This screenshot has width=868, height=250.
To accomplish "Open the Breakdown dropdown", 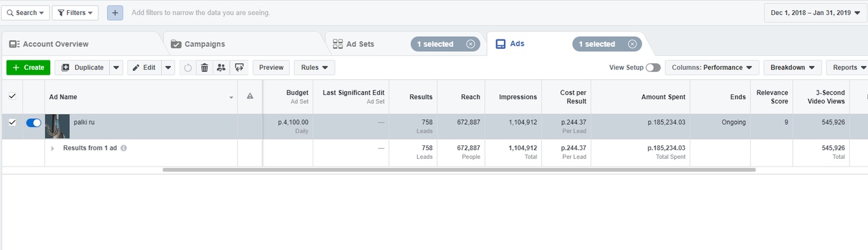I will [x=792, y=67].
